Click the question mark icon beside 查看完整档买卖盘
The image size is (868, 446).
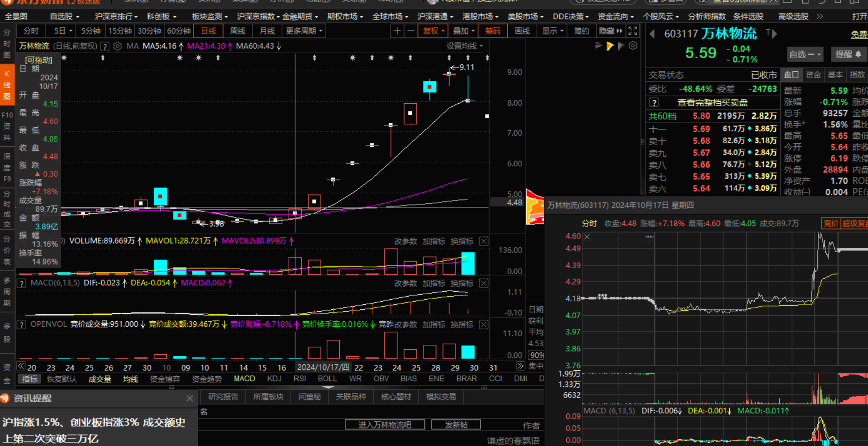pyautogui.click(x=654, y=103)
